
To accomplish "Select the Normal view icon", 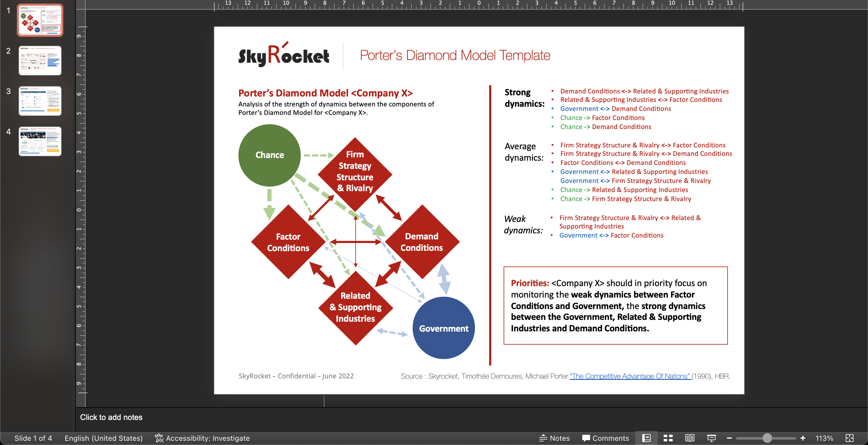I will (646, 438).
